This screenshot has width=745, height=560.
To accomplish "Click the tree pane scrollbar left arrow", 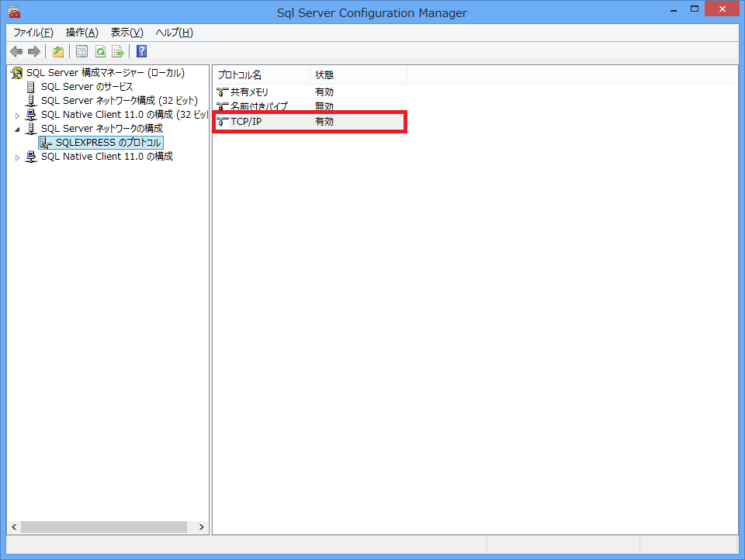I will [14, 527].
